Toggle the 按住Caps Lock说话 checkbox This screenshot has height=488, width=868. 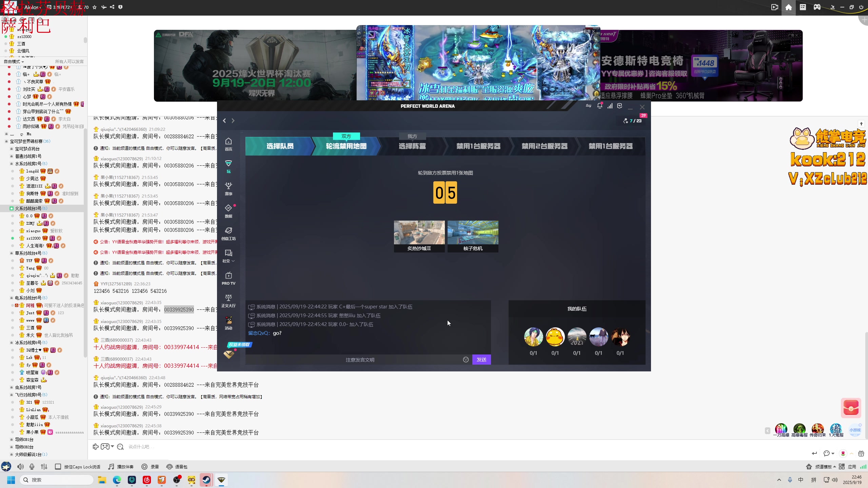(58, 467)
